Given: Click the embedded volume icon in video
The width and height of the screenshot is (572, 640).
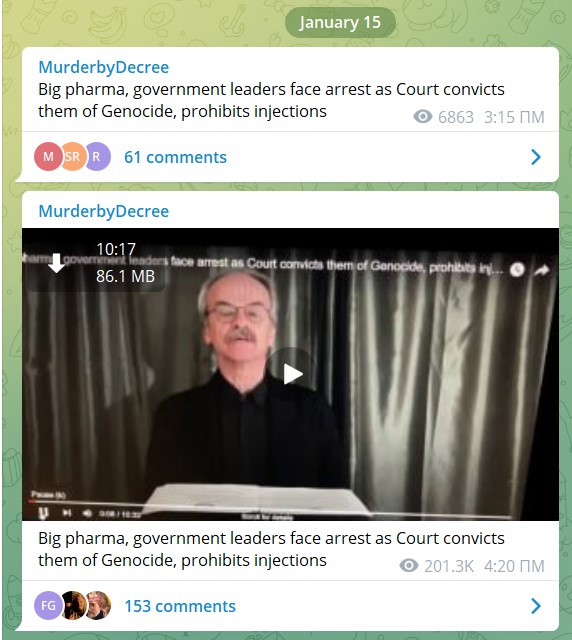Looking at the screenshot, I should click(87, 513).
